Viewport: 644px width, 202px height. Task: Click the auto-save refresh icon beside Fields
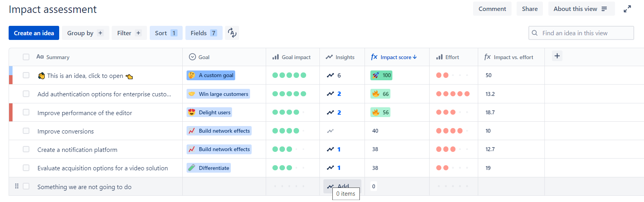click(232, 33)
